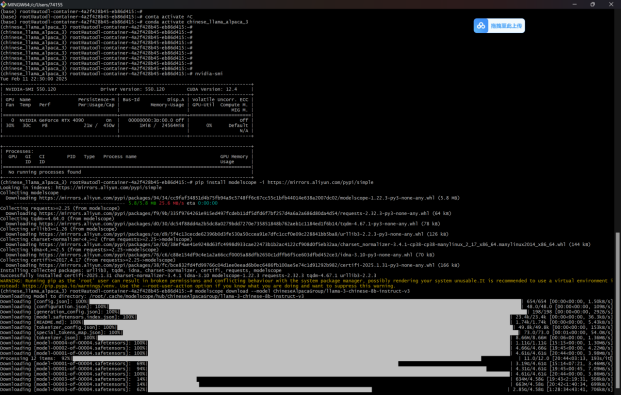Viewport: 621px width, 395px height.
Task: Click the '4.66G/4.66G' download stats
Action: [532, 348]
